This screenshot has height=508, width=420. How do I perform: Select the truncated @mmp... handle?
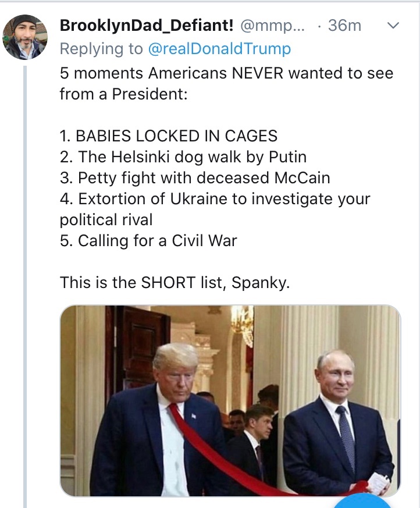tap(272, 26)
